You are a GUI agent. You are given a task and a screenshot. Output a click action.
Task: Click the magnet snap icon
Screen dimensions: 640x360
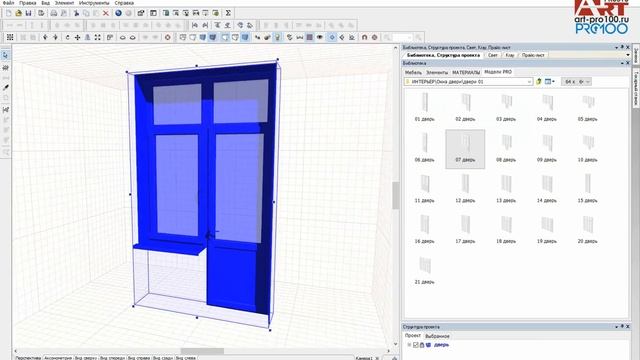pos(364,37)
